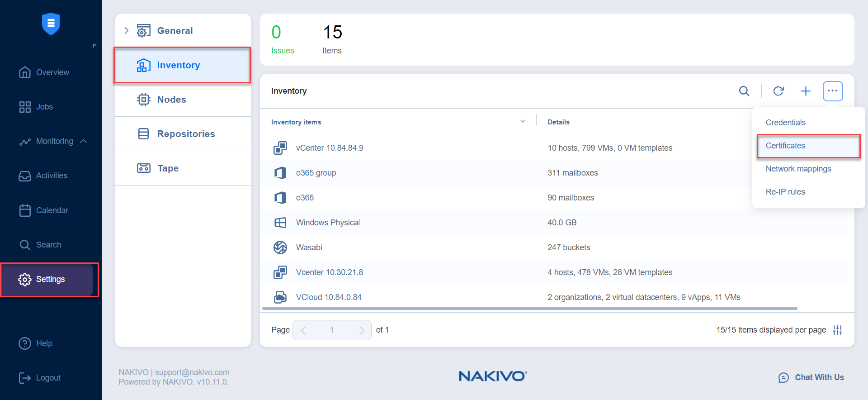Refresh the inventory list
Viewport: 868px width, 400px height.
click(778, 91)
